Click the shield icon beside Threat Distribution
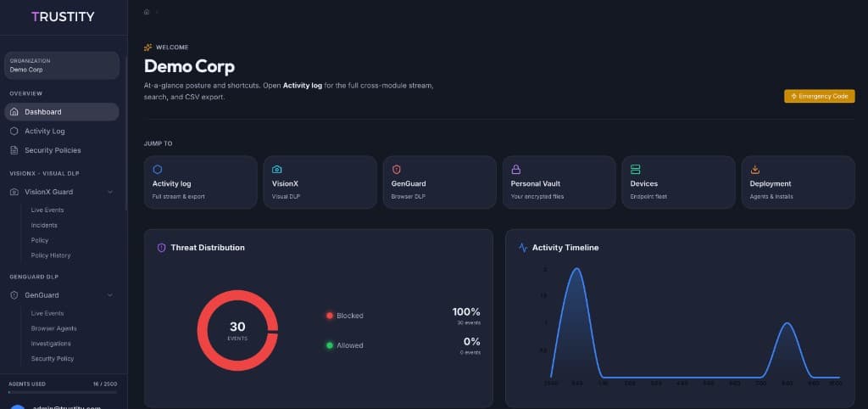Viewport: 868px width, 409px height. tap(162, 248)
